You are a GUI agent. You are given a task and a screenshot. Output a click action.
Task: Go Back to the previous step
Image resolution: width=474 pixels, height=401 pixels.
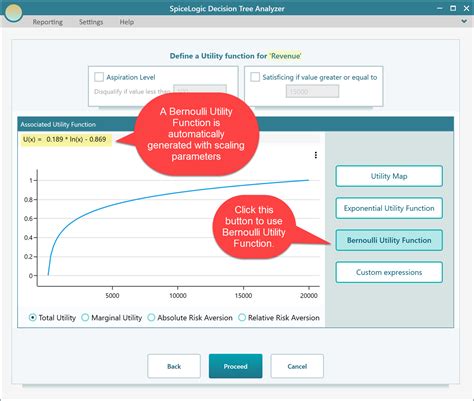pos(174,366)
